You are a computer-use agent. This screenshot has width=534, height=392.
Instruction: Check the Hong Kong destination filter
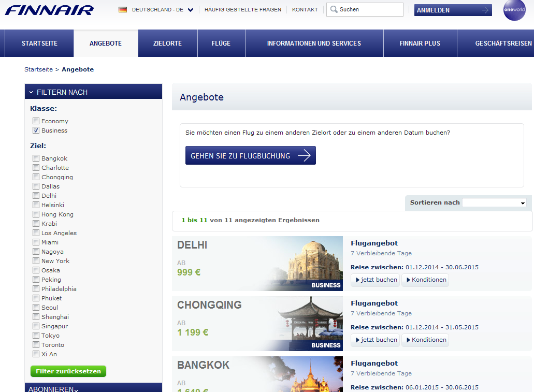[x=35, y=214]
